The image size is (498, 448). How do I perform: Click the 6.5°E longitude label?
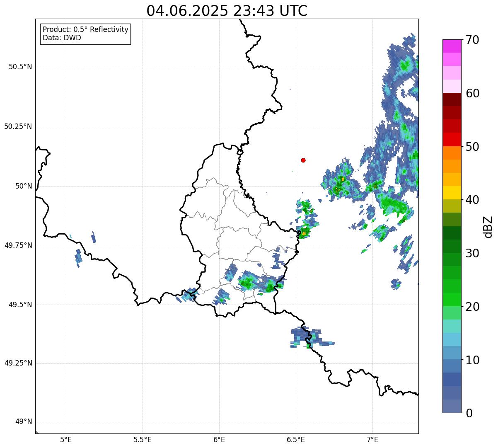tap(296, 440)
